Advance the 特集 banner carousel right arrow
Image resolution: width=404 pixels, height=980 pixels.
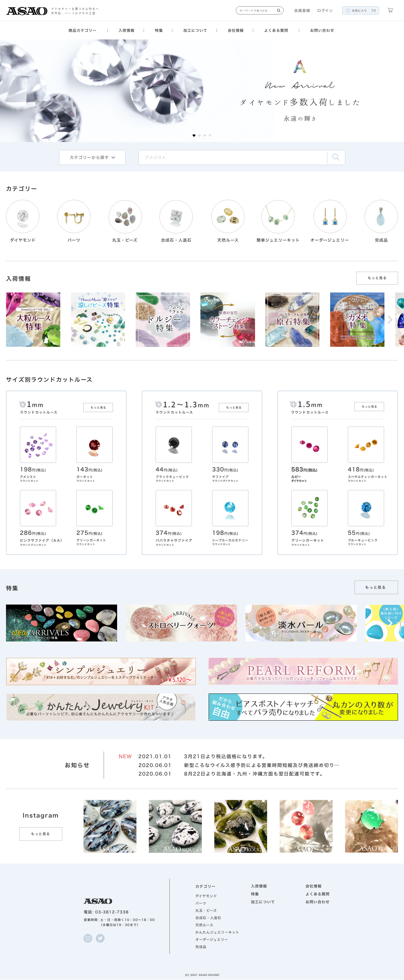(x=389, y=623)
